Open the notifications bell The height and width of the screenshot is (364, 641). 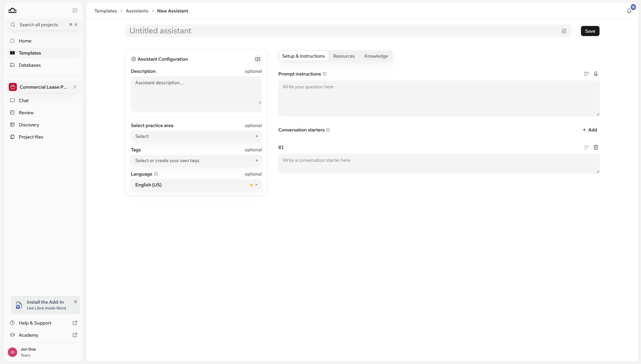coord(629,11)
